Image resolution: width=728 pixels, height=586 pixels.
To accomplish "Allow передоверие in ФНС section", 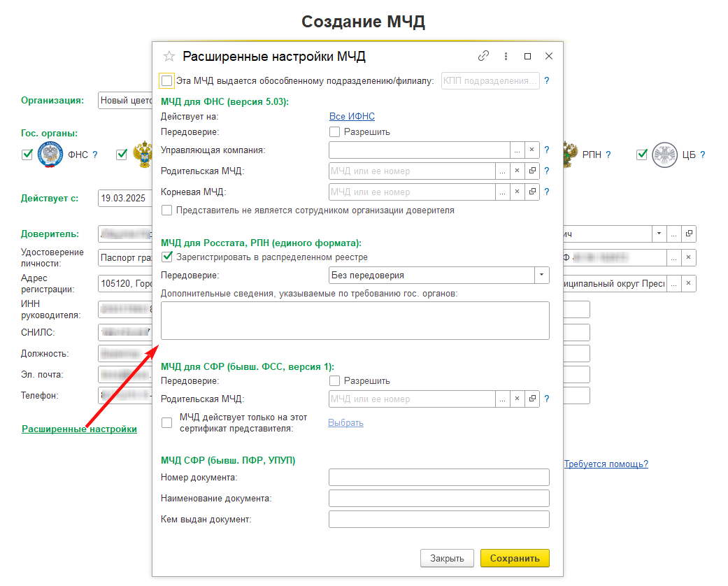I will tap(334, 132).
